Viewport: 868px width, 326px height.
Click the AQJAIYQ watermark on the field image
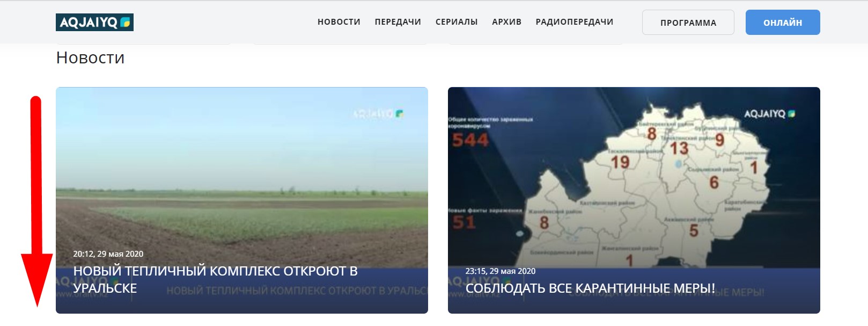point(378,113)
